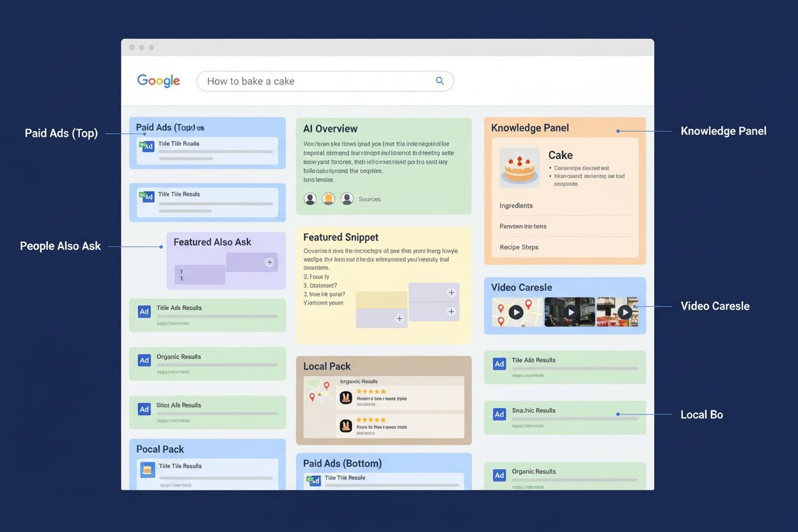Select Recipe Steps in the Knowledge Panel
This screenshot has height=532, width=798.
tap(519, 247)
